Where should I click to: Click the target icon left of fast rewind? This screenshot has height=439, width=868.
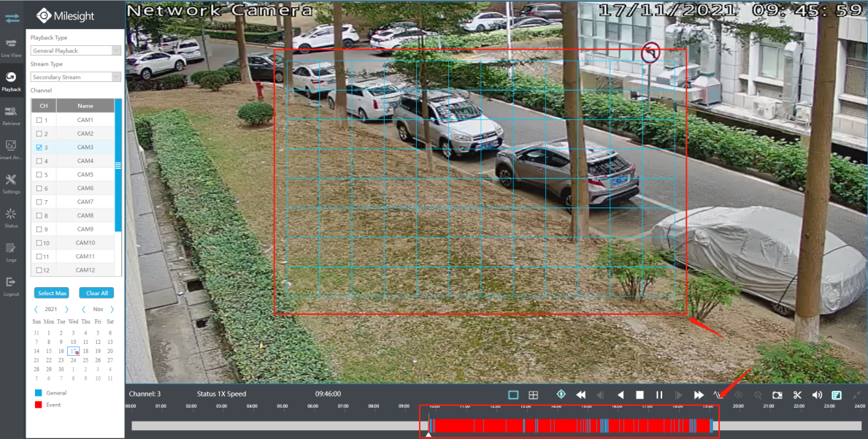[561, 394]
